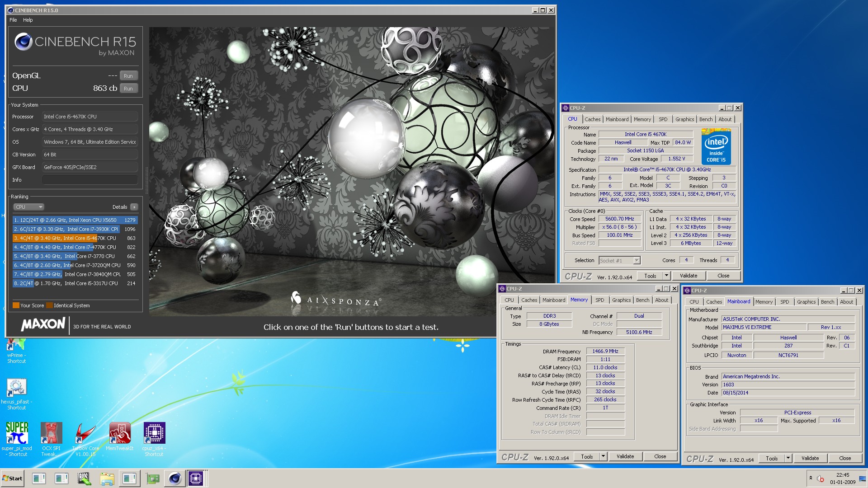This screenshot has width=868, height=488.
Task: Switch to CPU tab in Memory CPU-Z window
Action: [509, 300]
